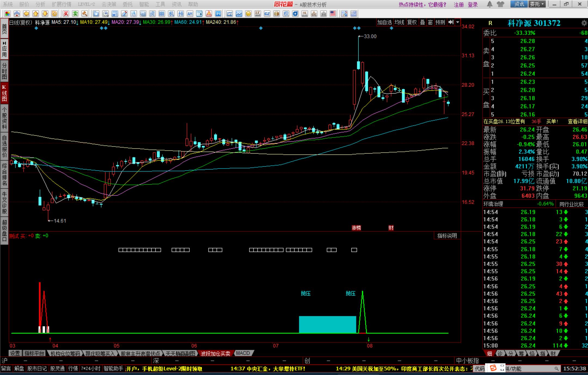
Task: Click the AH shares toolbar icon
Action: (190, 14)
